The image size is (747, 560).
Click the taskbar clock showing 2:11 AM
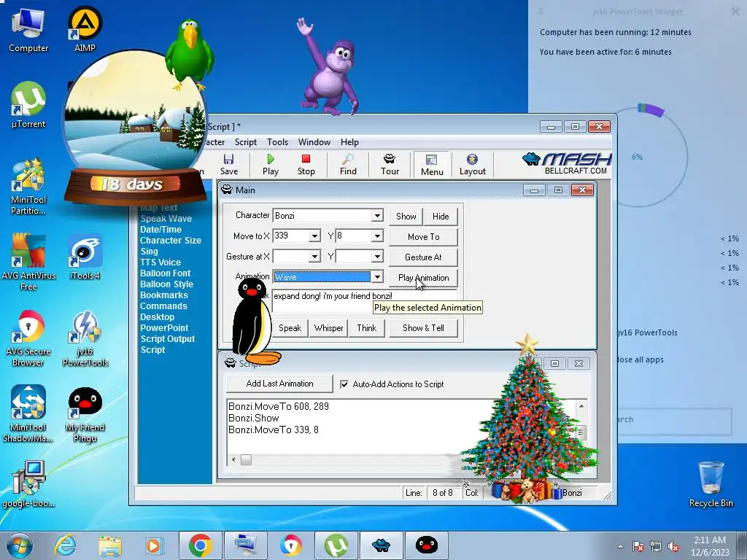click(710, 546)
